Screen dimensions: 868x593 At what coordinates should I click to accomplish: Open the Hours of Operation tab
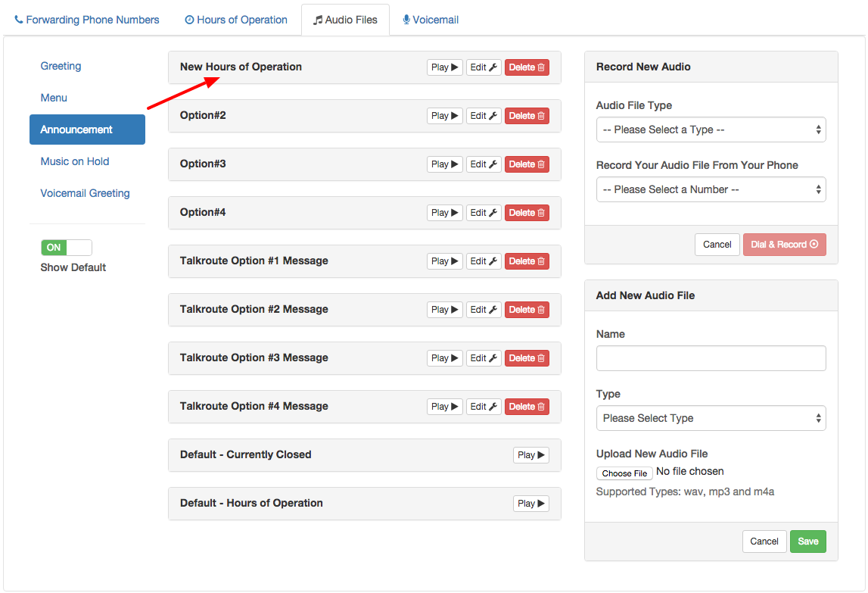click(x=235, y=19)
